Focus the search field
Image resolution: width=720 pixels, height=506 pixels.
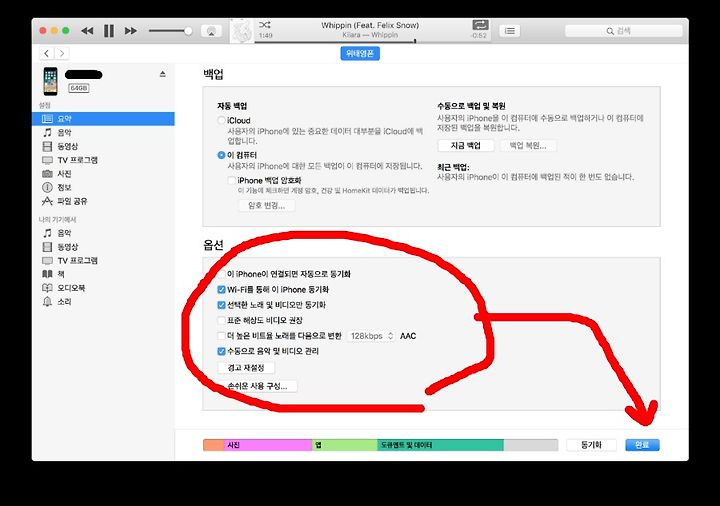tap(624, 31)
